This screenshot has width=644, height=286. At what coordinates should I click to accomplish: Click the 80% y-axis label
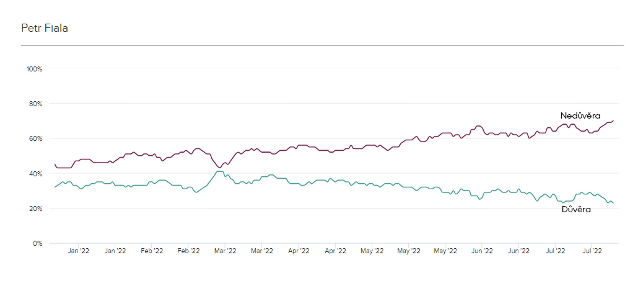36,104
